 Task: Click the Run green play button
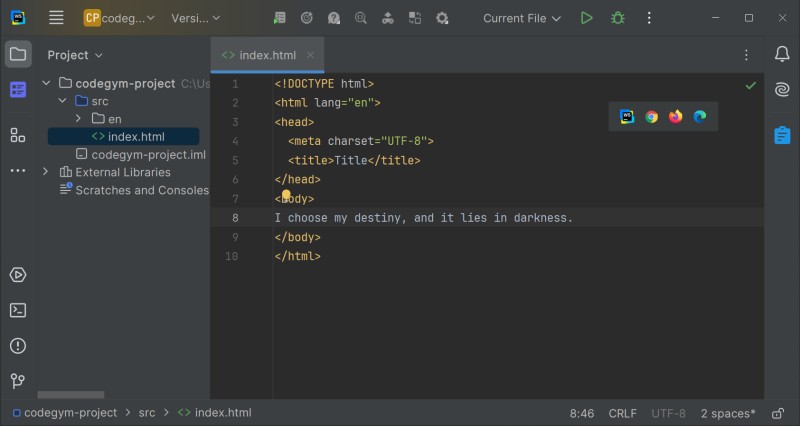click(587, 18)
